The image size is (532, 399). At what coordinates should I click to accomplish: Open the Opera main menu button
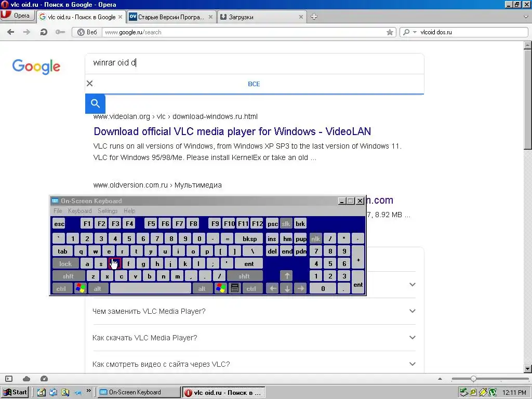[18, 16]
